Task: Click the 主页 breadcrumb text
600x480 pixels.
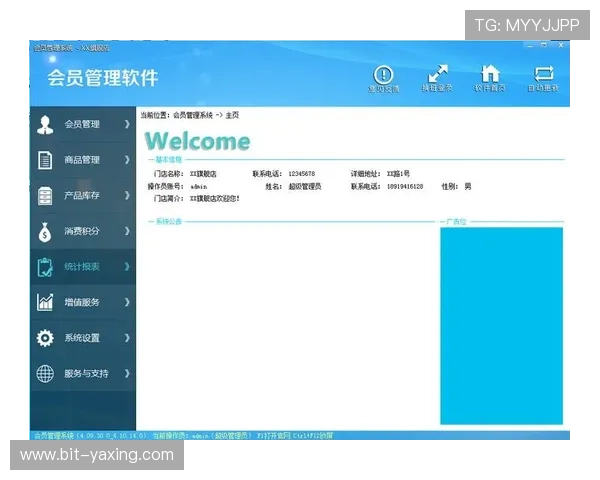Action: pos(232,115)
